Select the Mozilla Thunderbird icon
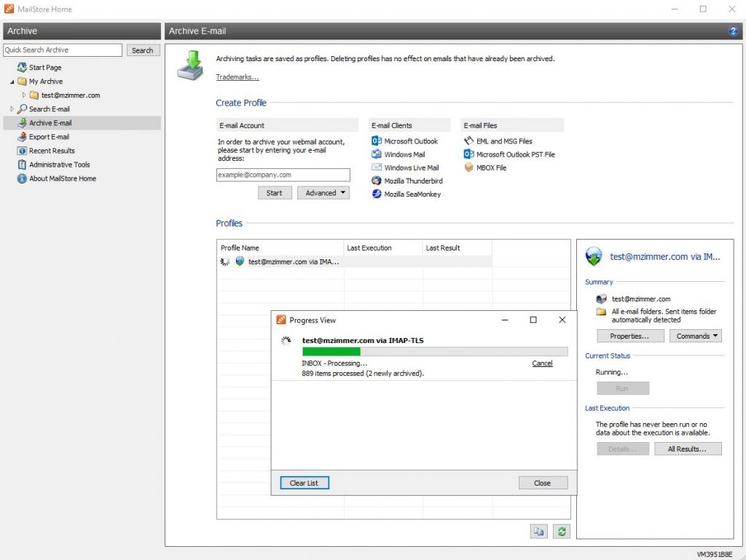The height and width of the screenshot is (560, 746). coord(377,181)
